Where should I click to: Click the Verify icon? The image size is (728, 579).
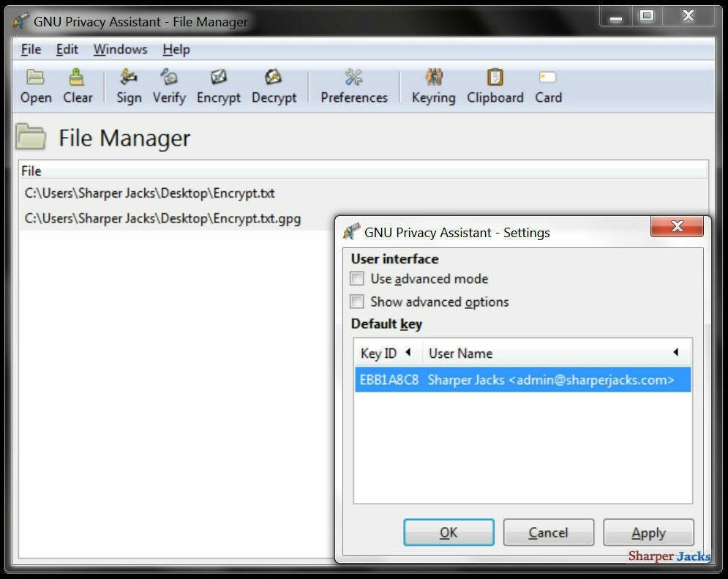coord(169,84)
